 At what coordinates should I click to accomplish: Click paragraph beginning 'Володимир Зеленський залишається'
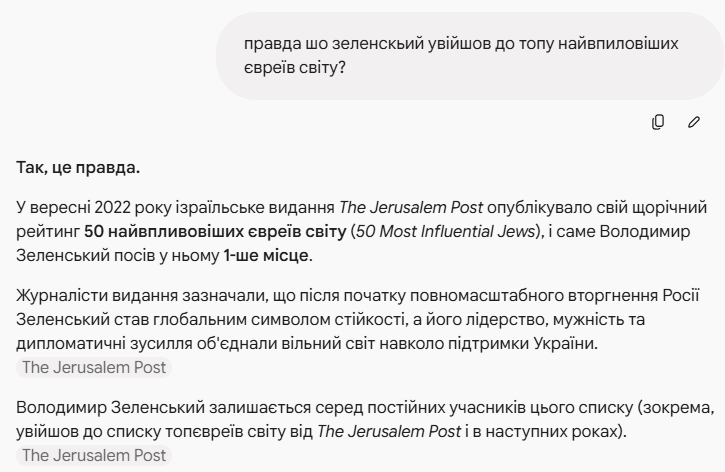point(365,420)
